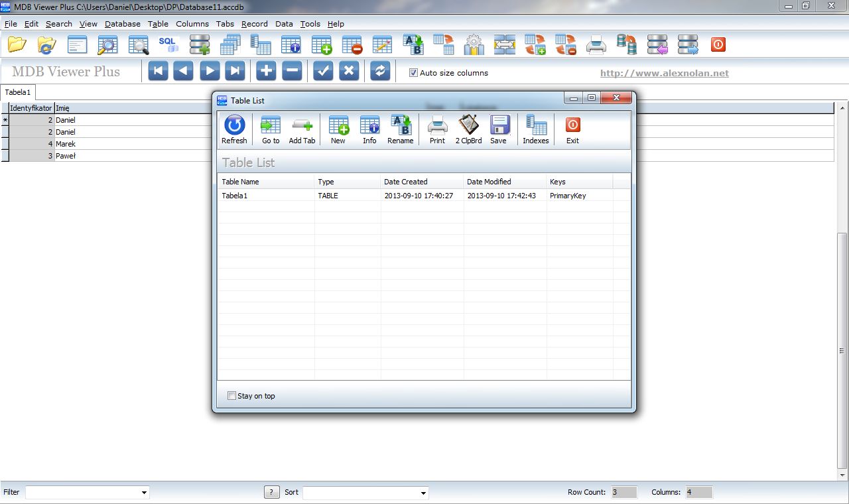Click the server icon with purple left arrow
Screen dimensions: 849x504
point(657,45)
